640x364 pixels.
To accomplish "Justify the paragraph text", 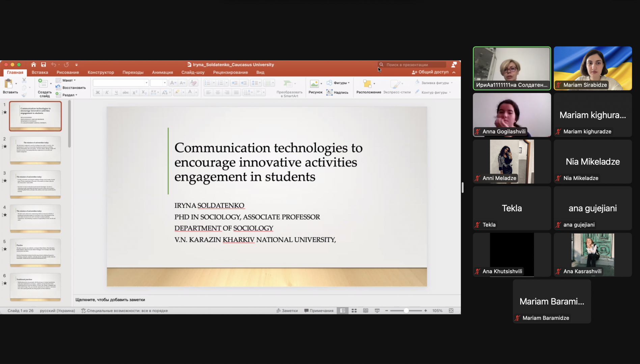I will [236, 92].
